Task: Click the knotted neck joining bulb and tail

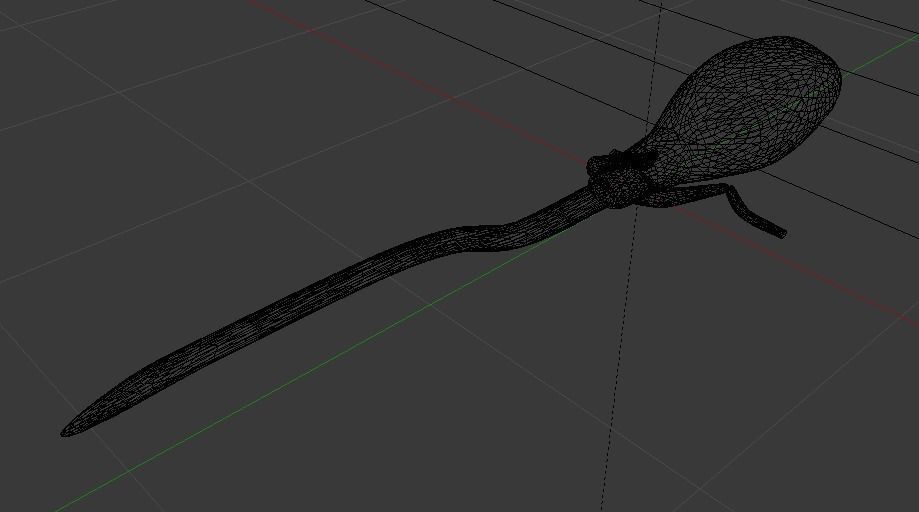Action: (x=620, y=179)
